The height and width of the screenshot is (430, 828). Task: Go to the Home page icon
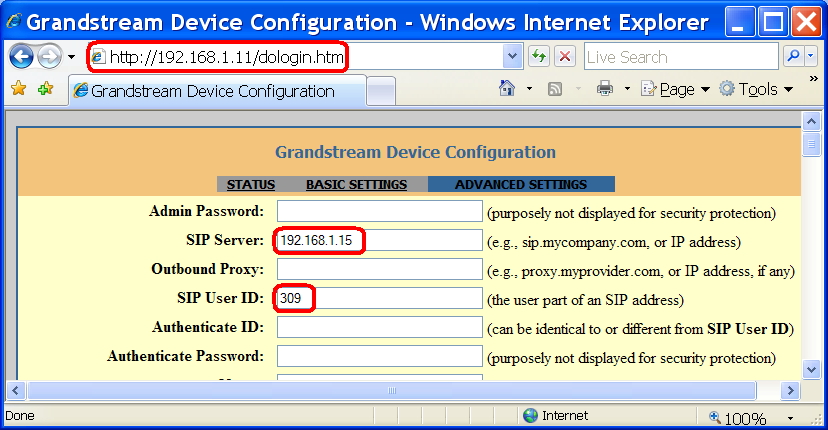click(x=507, y=88)
